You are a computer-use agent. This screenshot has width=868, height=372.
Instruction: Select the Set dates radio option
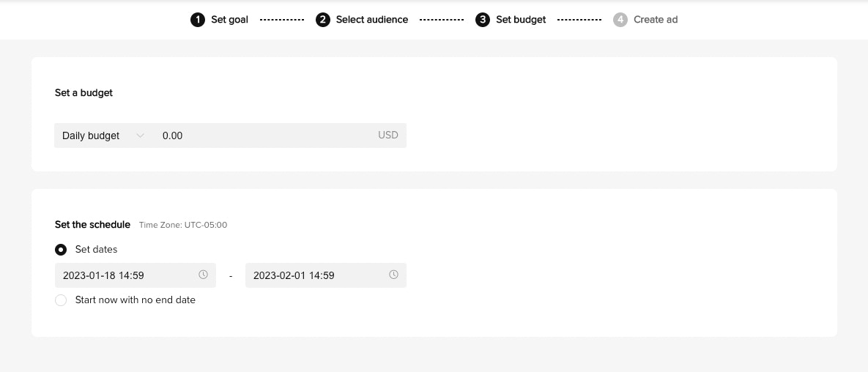point(61,250)
